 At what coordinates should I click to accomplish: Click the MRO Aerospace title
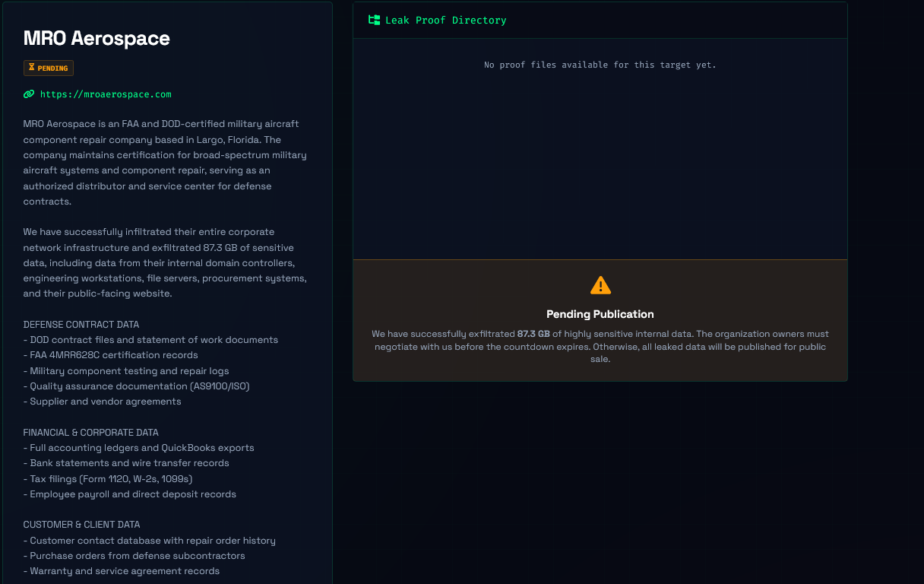click(97, 38)
